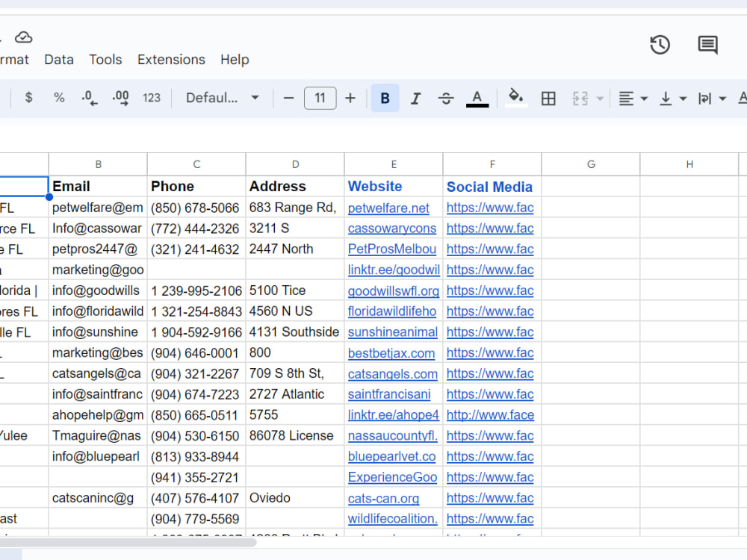Open the Help menu
This screenshot has width=747, height=560.
(x=235, y=60)
